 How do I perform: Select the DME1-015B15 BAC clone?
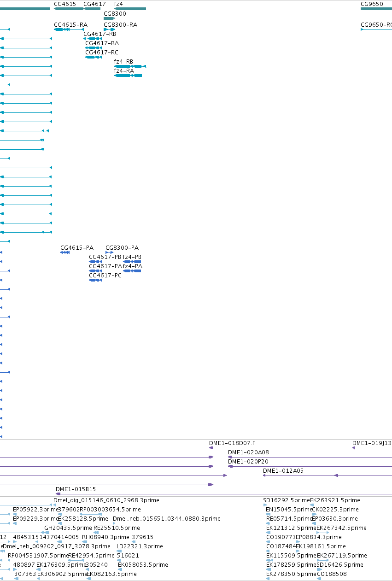(x=224, y=494)
